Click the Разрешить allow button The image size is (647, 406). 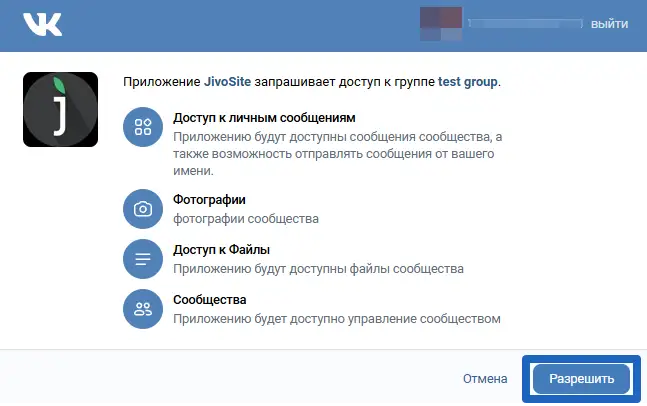(x=581, y=379)
